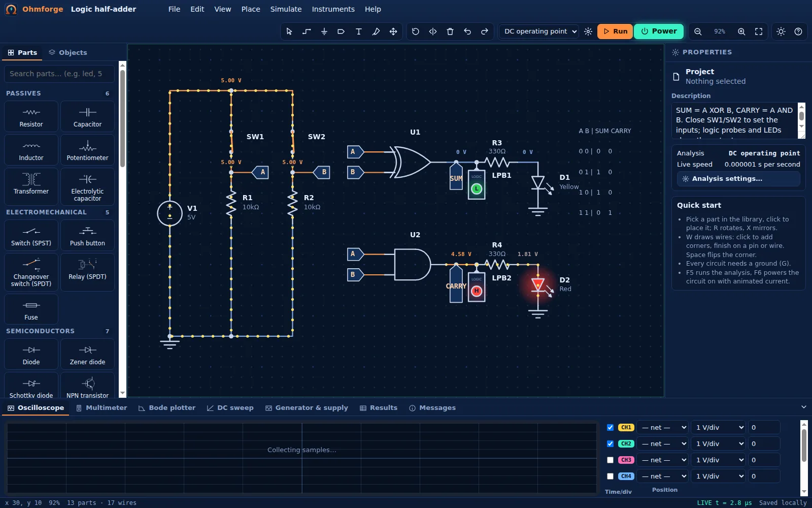The width and height of the screenshot is (812, 508).
Task: Switch to the Objects tab
Action: [x=68, y=52]
